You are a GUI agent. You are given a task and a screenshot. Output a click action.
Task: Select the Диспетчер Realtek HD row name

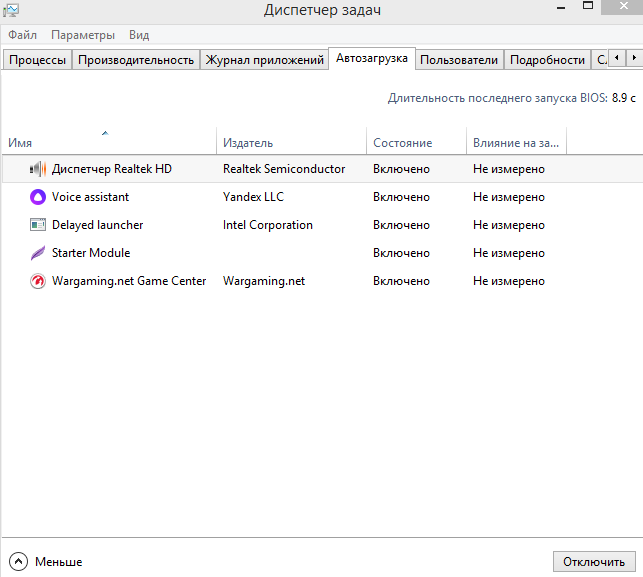[112, 169]
